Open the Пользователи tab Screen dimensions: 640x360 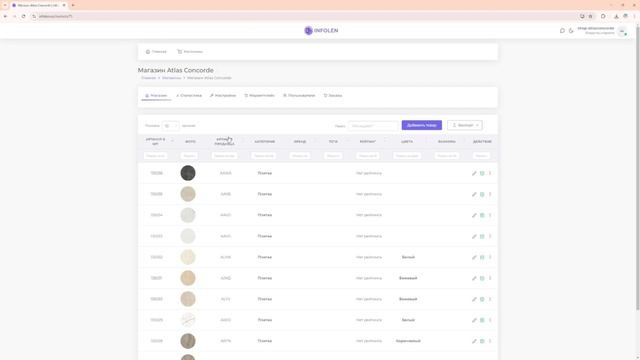tap(299, 96)
